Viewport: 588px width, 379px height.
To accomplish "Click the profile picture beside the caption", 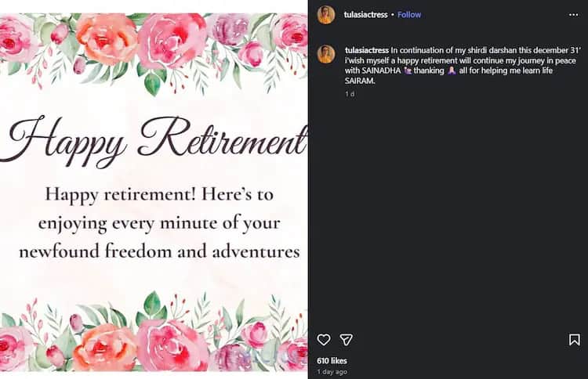I will coord(326,54).
